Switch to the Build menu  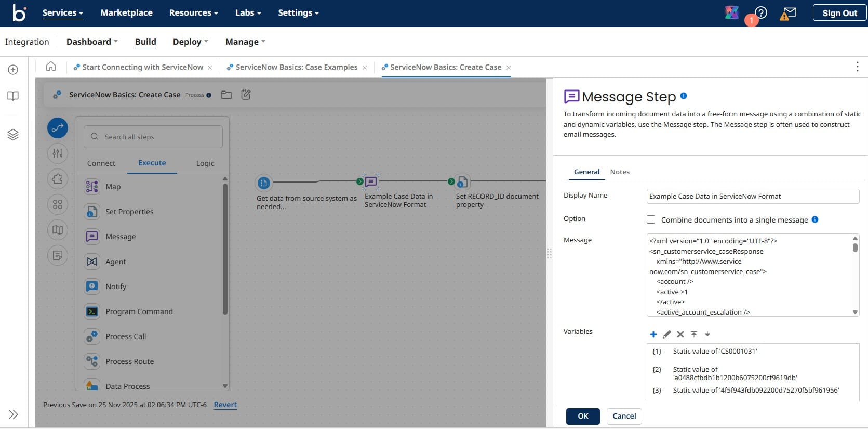coord(145,42)
